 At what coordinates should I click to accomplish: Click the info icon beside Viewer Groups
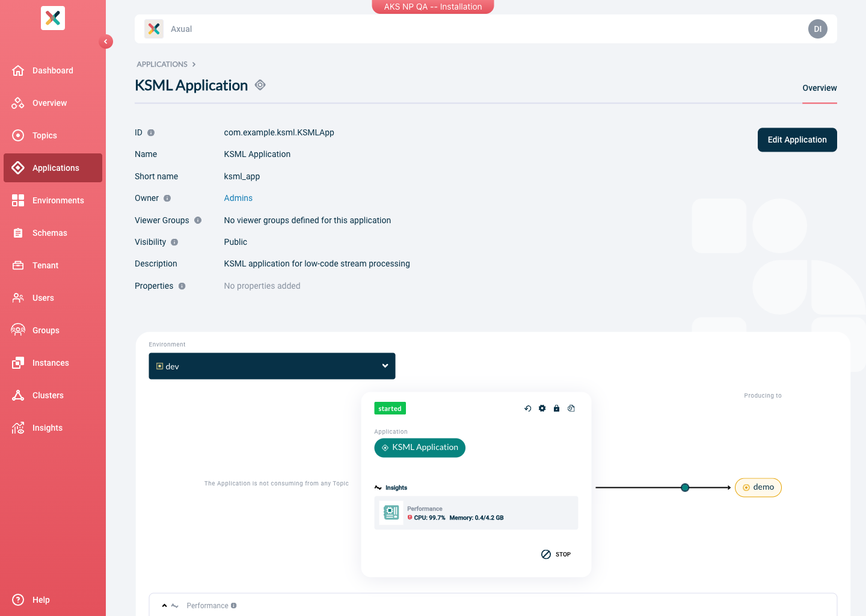pos(198,220)
